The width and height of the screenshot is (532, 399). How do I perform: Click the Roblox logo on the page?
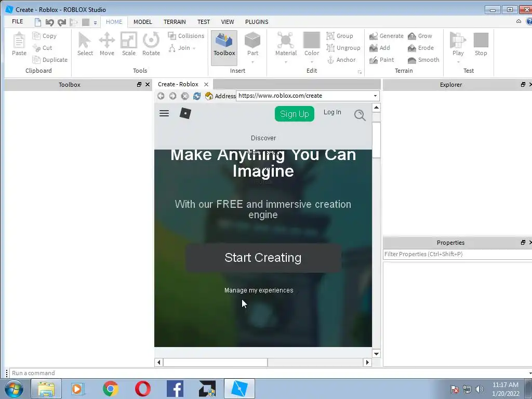pos(185,113)
